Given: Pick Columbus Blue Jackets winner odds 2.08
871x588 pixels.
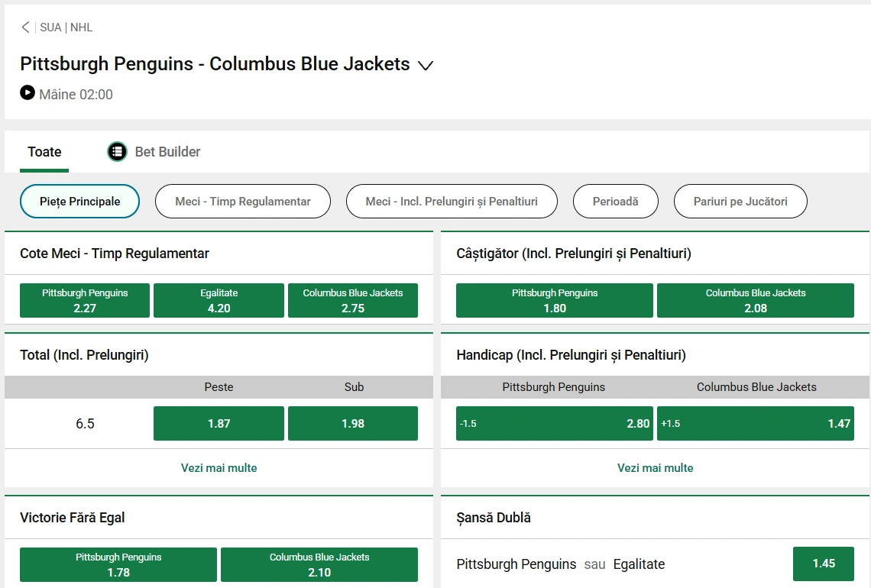Looking at the screenshot, I should pos(755,301).
